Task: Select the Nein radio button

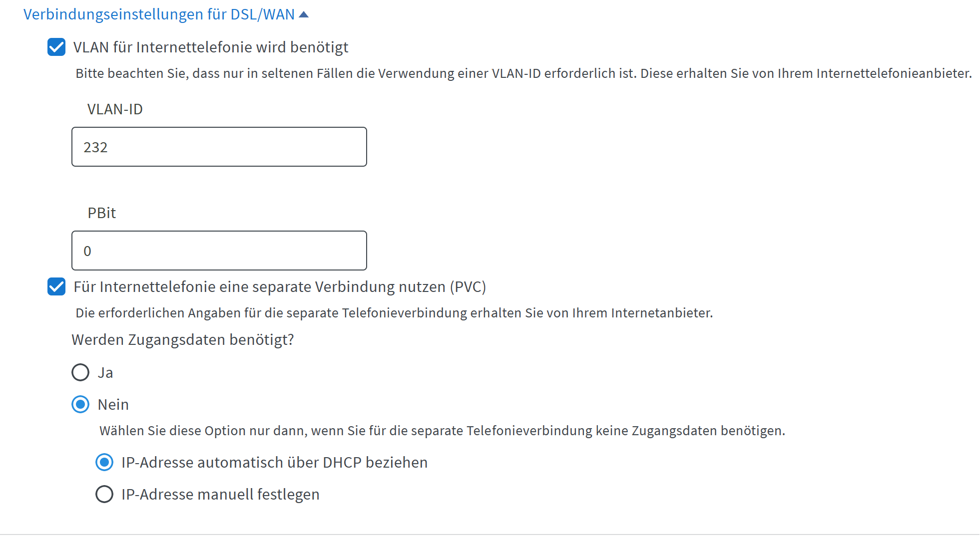Action: pos(80,404)
